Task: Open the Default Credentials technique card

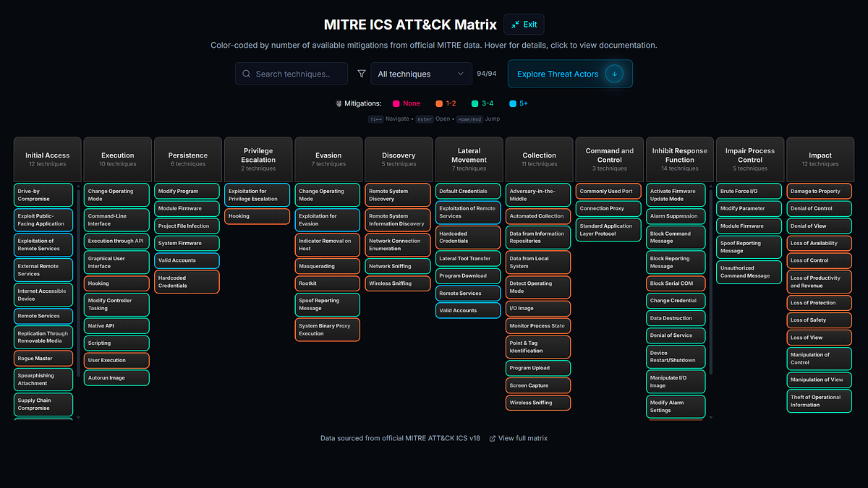Action: (468, 192)
